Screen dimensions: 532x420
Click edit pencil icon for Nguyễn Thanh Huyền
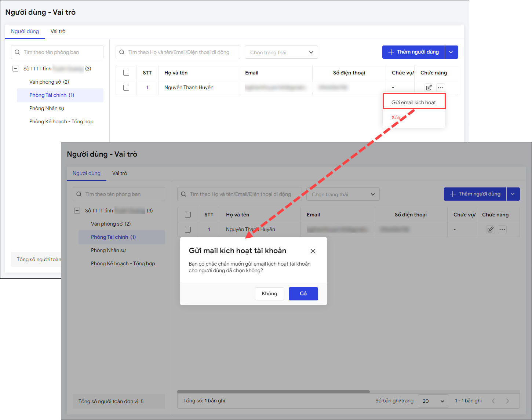(x=429, y=88)
